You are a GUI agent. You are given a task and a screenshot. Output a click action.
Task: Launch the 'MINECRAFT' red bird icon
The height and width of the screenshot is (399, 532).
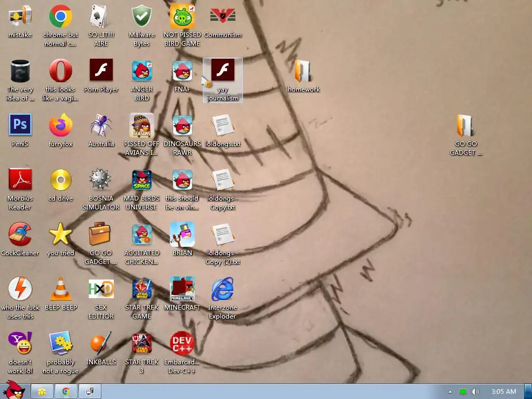[x=182, y=289]
